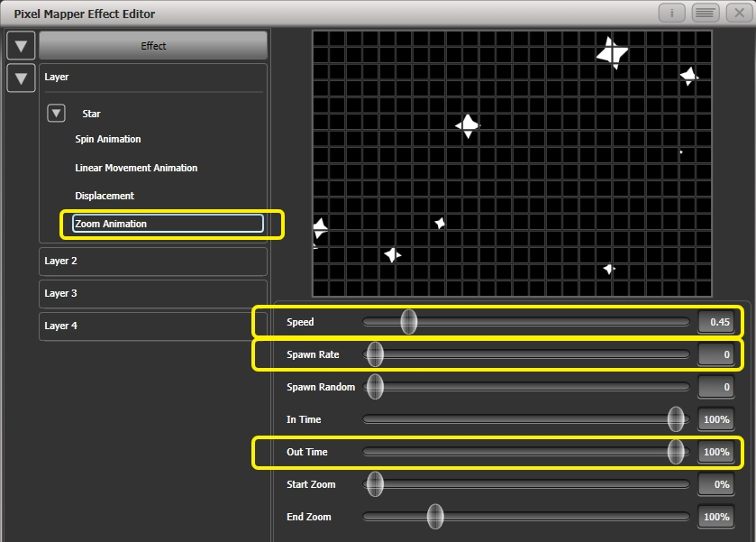Screen dimensions: 756x542
Task: Click the Effect button at top
Action: tap(152, 45)
